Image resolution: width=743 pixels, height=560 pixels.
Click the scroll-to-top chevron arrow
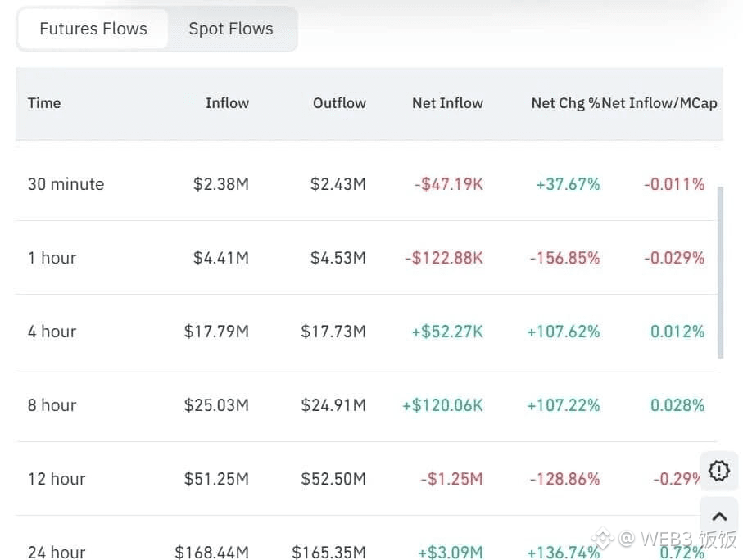718,516
